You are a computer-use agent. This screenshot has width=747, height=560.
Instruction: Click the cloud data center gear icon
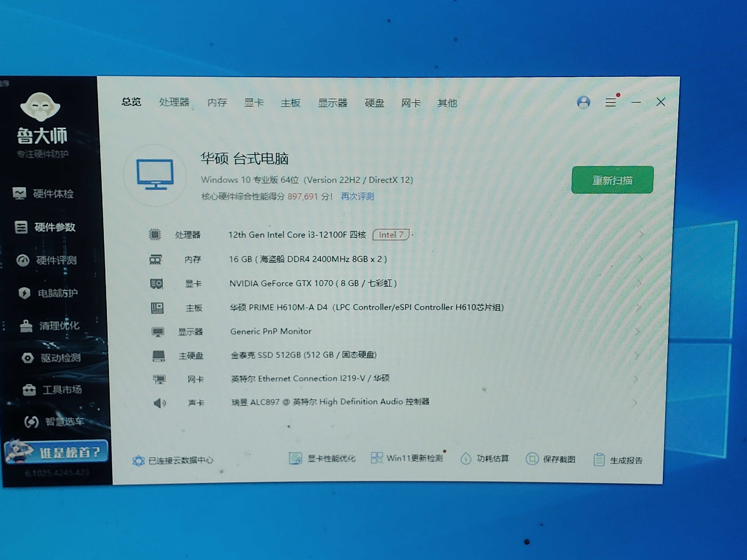pyautogui.click(x=138, y=460)
